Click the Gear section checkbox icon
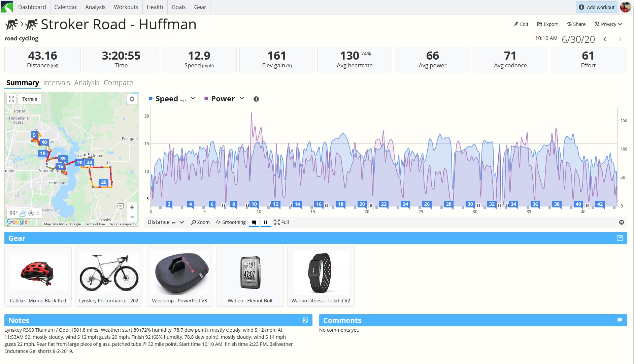This screenshot has height=364, width=634. 620,238
